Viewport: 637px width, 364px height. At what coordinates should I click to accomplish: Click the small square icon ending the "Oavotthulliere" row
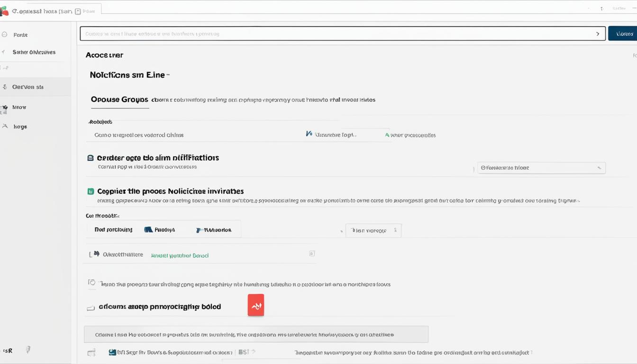[x=312, y=254]
